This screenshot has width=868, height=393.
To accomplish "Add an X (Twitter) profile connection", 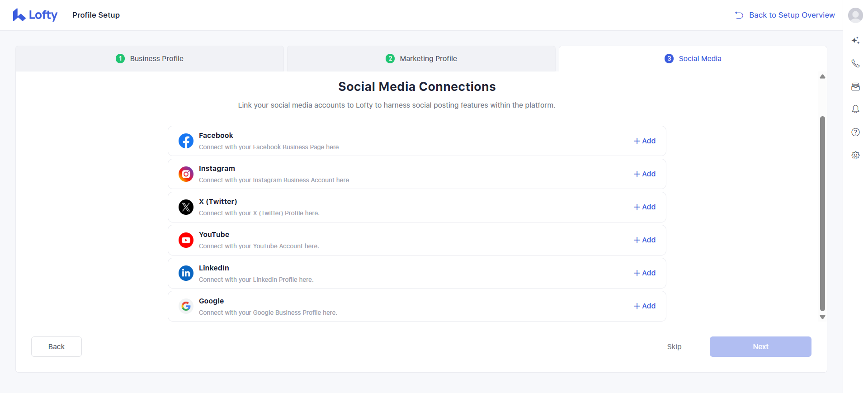I will click(645, 207).
